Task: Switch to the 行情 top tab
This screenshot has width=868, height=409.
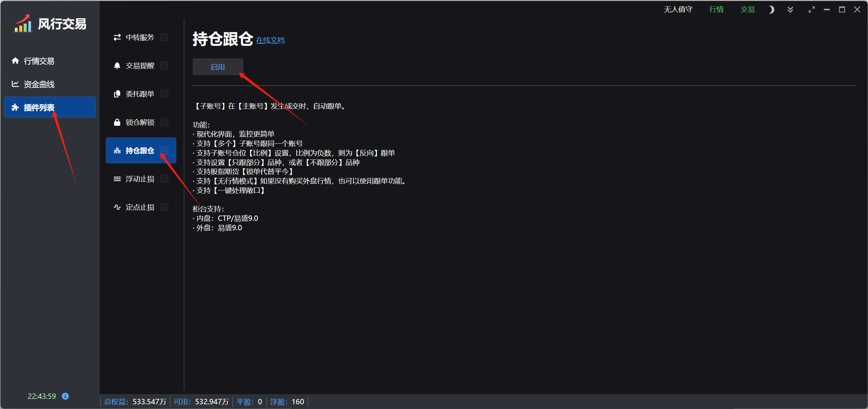Action: 716,10
